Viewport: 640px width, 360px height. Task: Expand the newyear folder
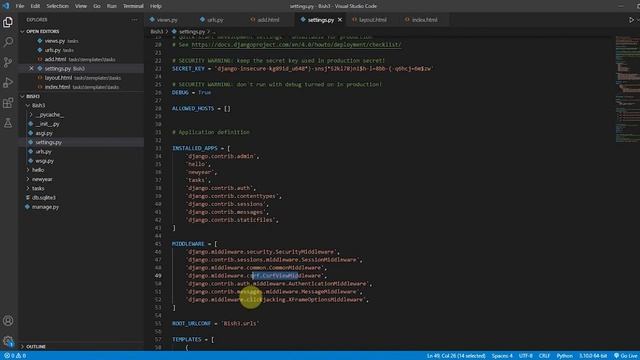pos(42,179)
